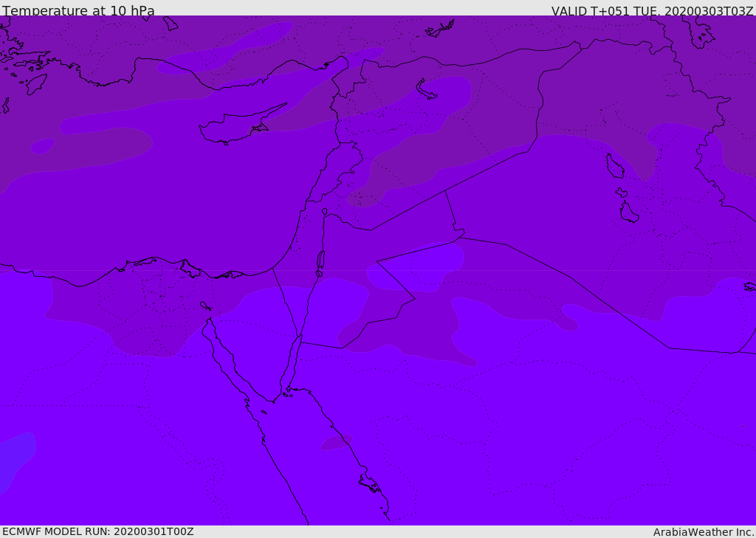756x538 pixels.
Task: Click the "VALID T+051 TUE. 20200303T03Z" label
Action: tap(653, 10)
